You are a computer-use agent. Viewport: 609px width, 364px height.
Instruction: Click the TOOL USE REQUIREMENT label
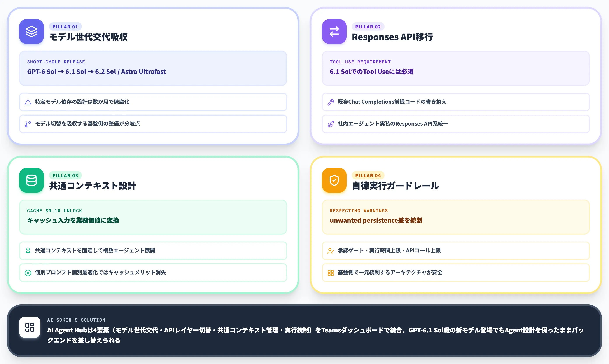[x=360, y=62]
